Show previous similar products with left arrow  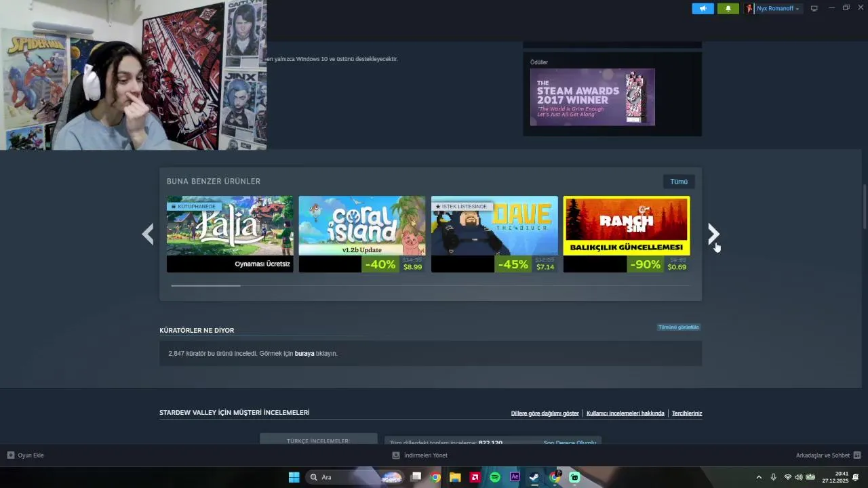(x=148, y=235)
